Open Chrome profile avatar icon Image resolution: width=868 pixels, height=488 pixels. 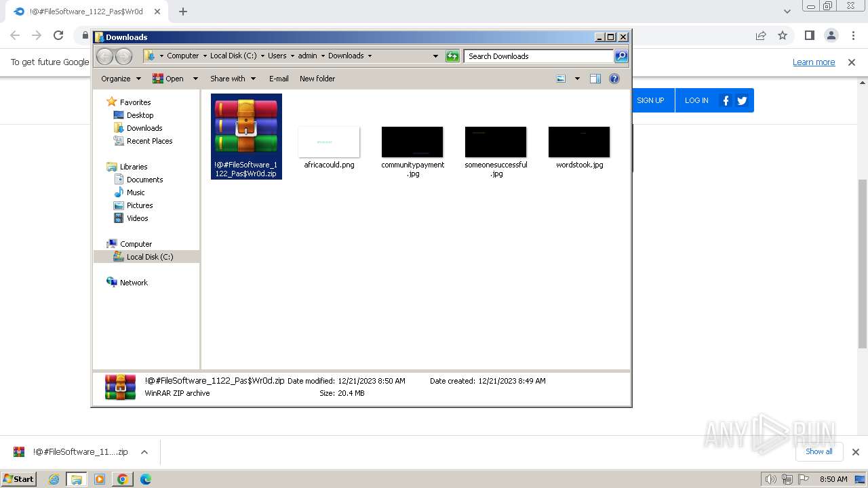(x=831, y=35)
